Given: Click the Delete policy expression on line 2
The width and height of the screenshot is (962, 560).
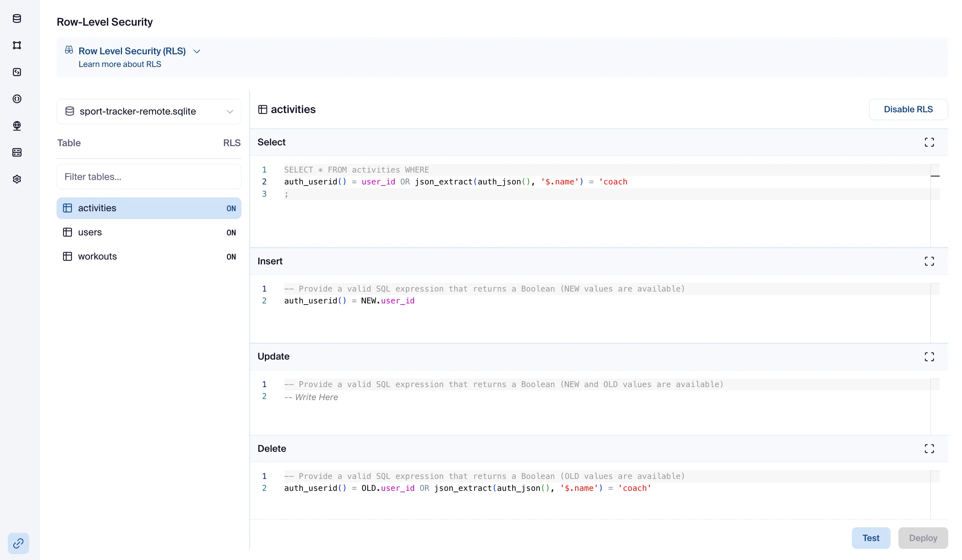Looking at the screenshot, I should click(x=468, y=488).
